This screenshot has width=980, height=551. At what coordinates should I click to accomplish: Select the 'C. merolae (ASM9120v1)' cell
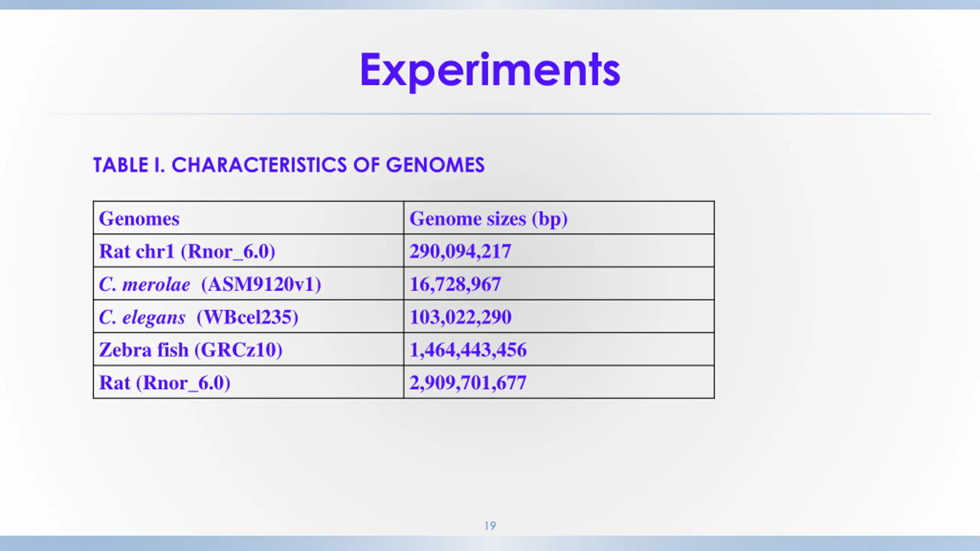[248, 284]
